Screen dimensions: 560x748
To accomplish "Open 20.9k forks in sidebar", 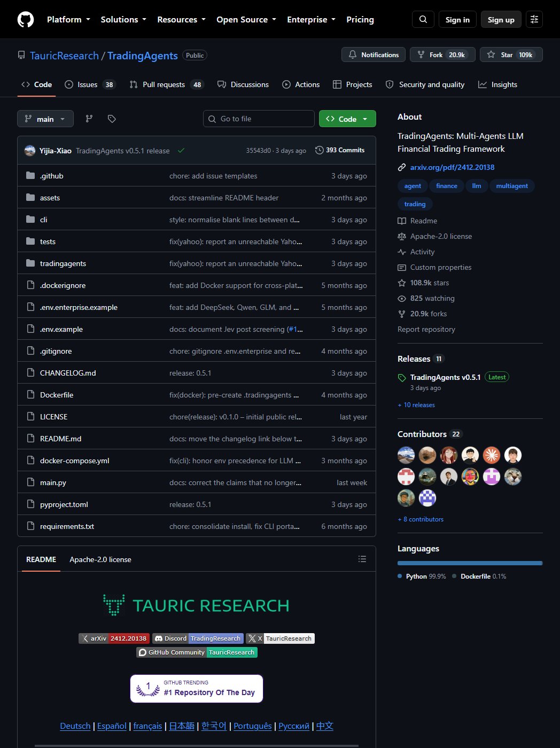I will (422, 314).
